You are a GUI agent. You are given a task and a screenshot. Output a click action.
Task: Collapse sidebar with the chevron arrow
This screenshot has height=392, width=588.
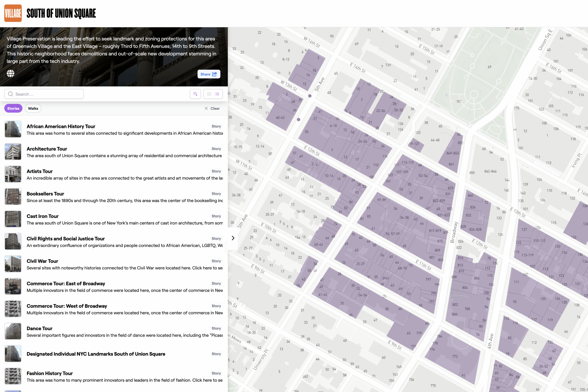pyautogui.click(x=233, y=238)
